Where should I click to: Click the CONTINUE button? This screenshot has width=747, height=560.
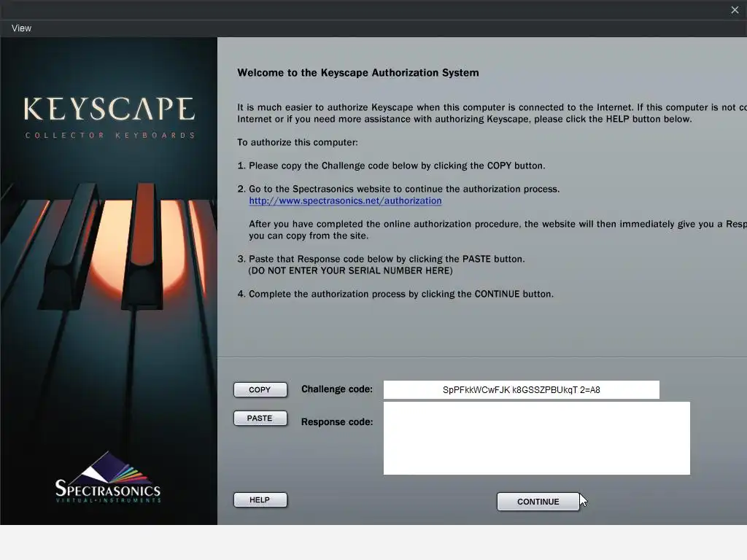click(538, 502)
